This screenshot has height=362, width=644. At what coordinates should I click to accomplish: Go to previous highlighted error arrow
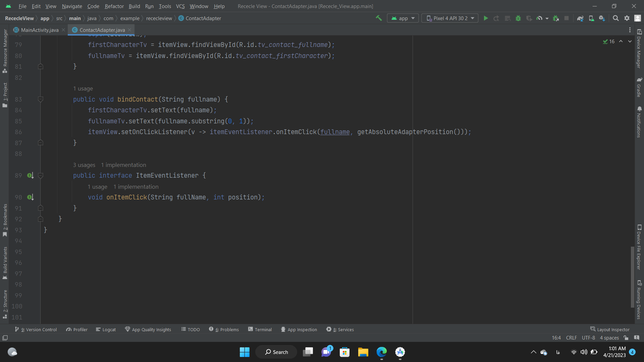(621, 41)
